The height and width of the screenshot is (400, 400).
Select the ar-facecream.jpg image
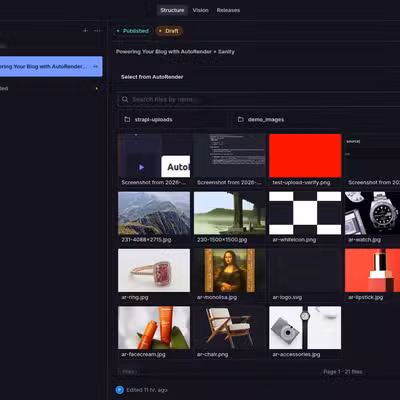point(154,328)
